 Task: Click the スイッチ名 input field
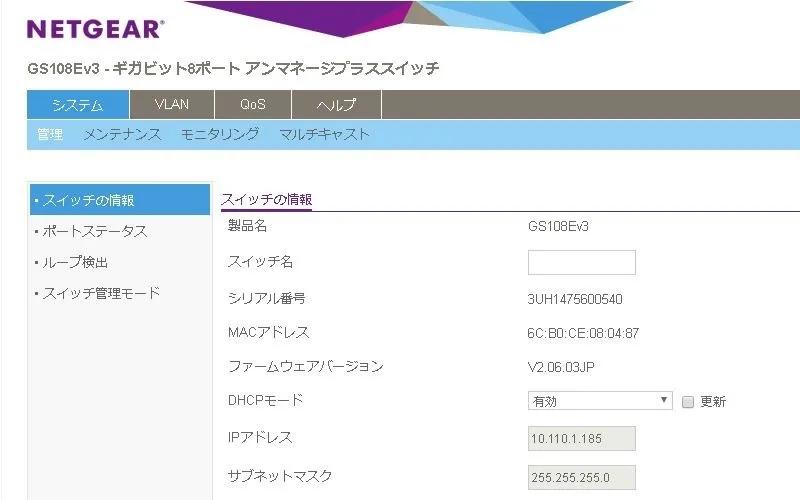[x=582, y=262]
